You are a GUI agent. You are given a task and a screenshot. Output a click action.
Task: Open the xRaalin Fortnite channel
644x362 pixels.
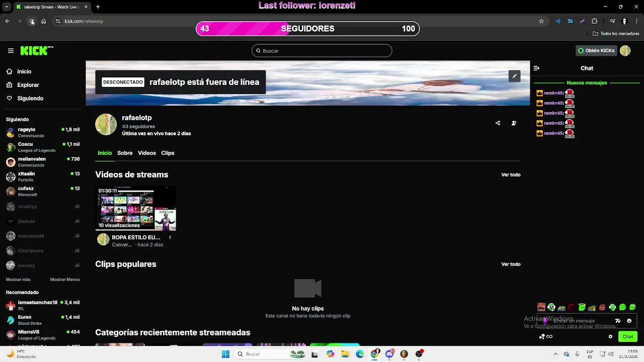click(43, 176)
